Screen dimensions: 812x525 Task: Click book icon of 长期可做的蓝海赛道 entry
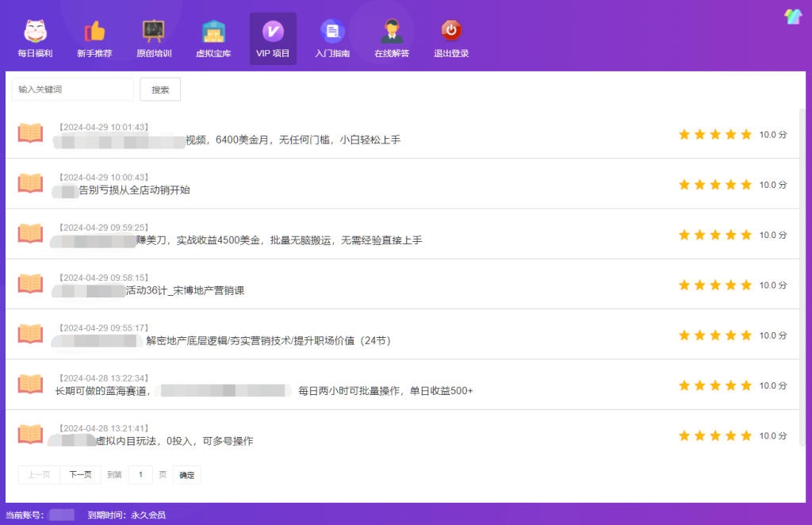[x=31, y=384]
